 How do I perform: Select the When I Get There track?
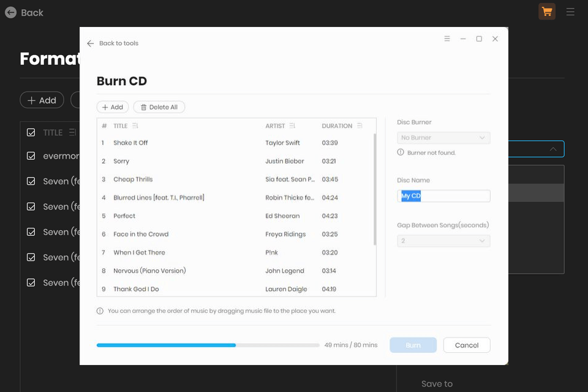tap(236, 252)
